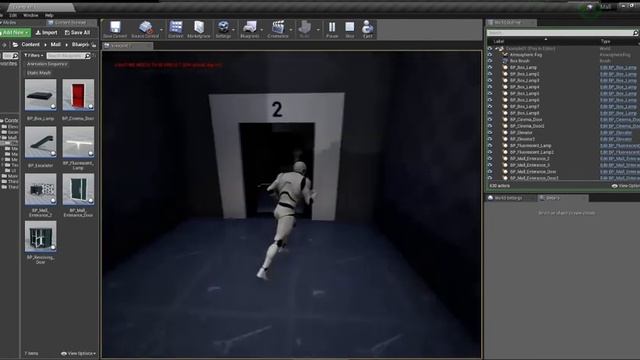This screenshot has height=360, width=640.
Task: Open the Edit BP_Elevator link
Action: click(616, 133)
